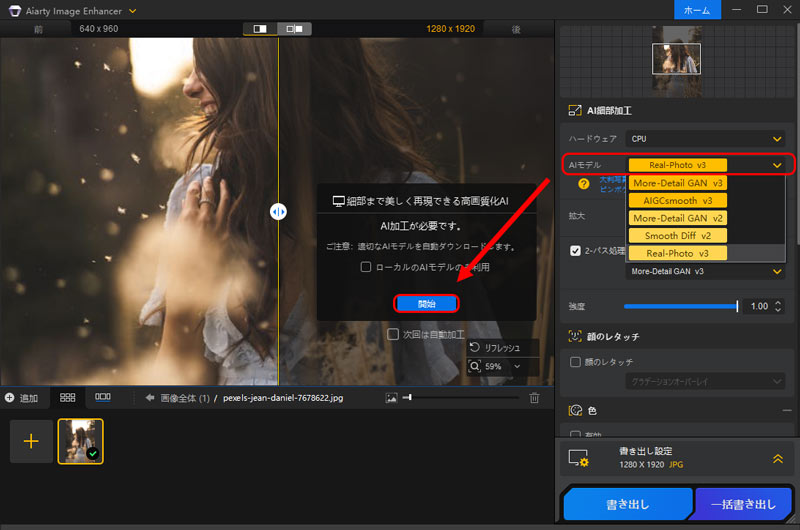800x530 pixels.
Task: Collapse the 色 section using minus icon
Action: click(x=787, y=411)
